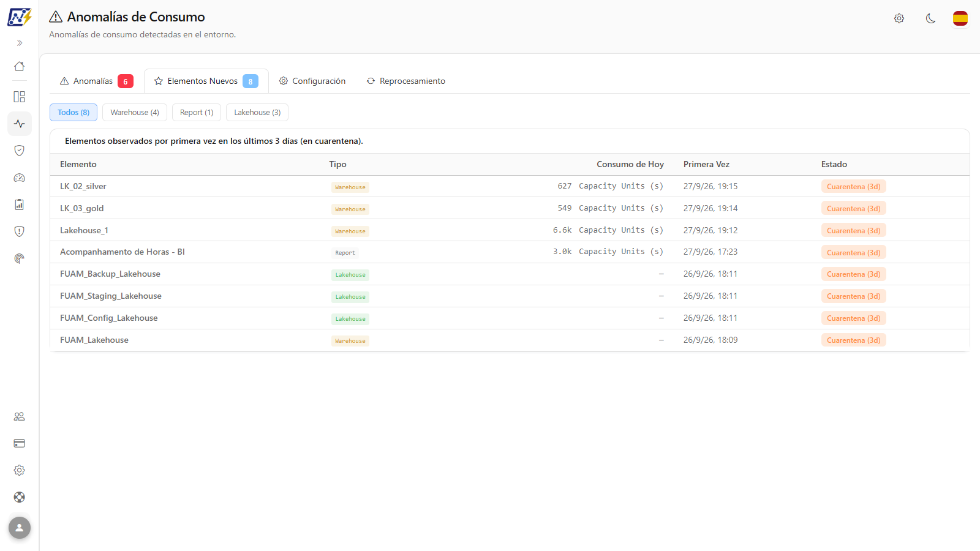Click the Report type tag

(x=345, y=253)
